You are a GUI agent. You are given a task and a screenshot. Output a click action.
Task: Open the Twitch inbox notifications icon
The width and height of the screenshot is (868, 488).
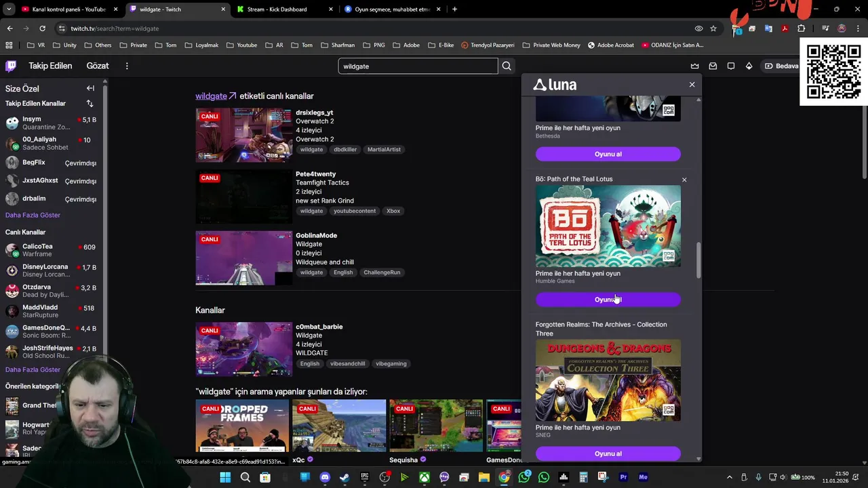point(713,66)
